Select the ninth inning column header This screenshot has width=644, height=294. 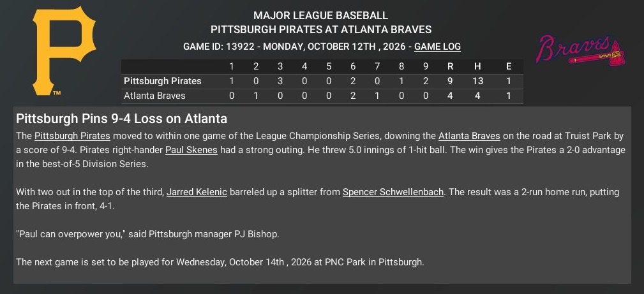pos(426,66)
